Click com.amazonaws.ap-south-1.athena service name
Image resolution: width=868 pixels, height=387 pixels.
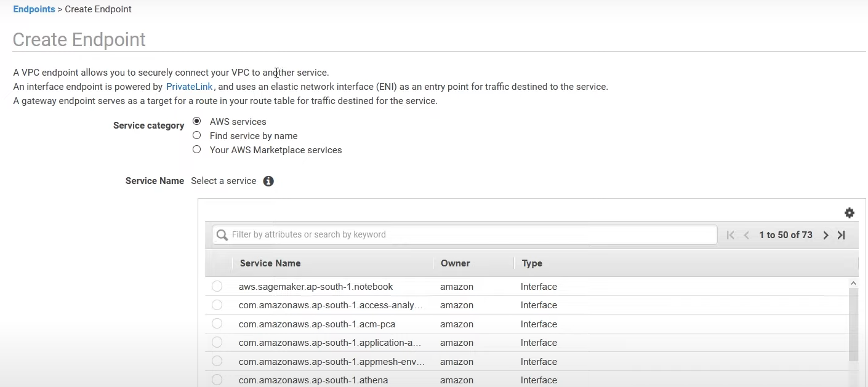pyautogui.click(x=313, y=380)
